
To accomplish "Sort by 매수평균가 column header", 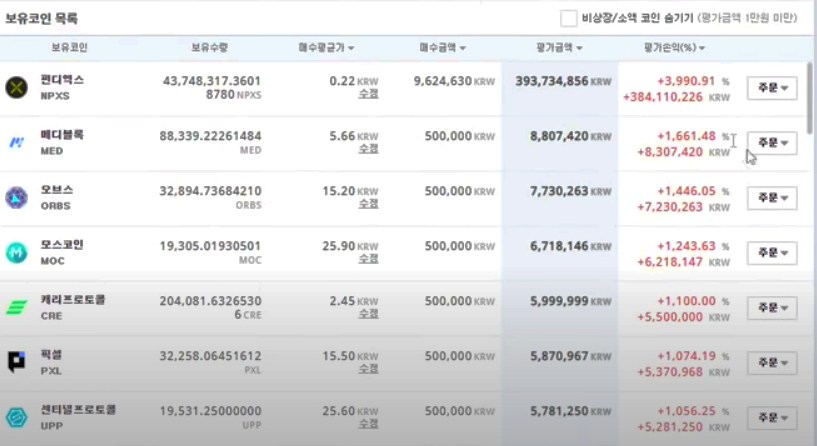I will pos(326,47).
